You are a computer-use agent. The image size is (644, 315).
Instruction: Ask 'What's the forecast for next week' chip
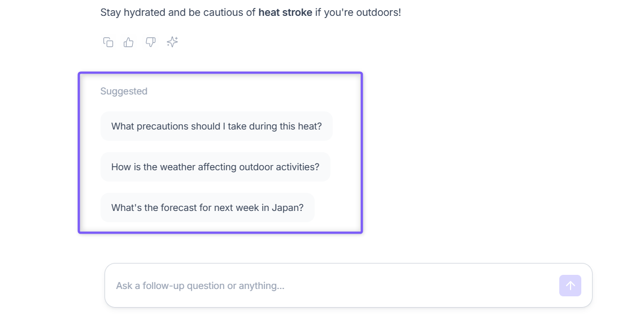pos(207,208)
